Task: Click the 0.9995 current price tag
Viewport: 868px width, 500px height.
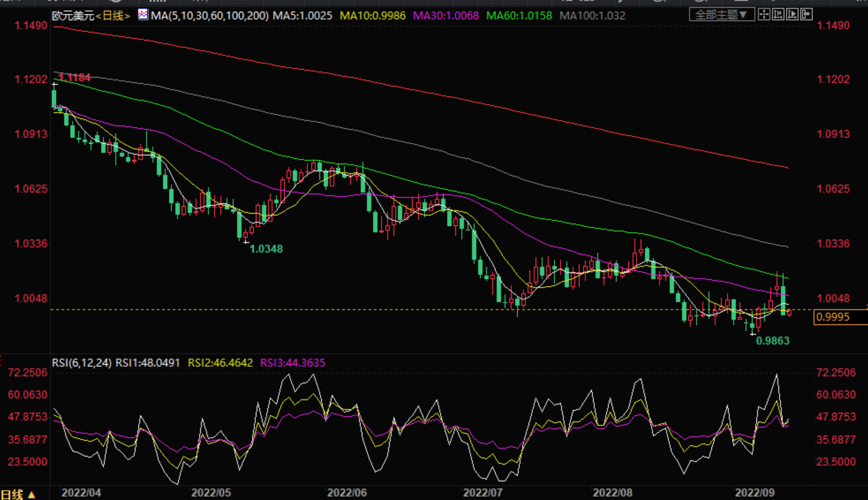Action: [833, 317]
